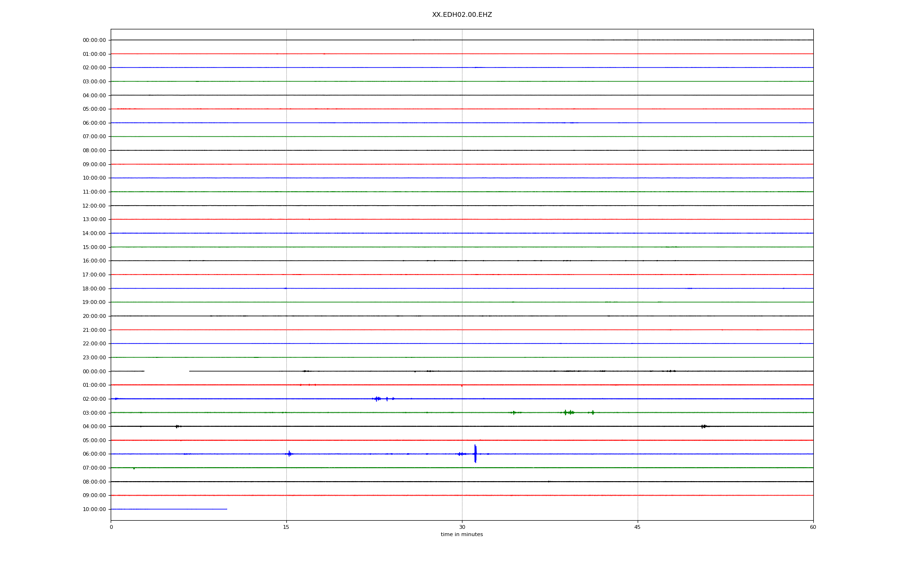Select the 16:00:00 row label
The width and height of the screenshot is (924, 578).
tap(94, 261)
